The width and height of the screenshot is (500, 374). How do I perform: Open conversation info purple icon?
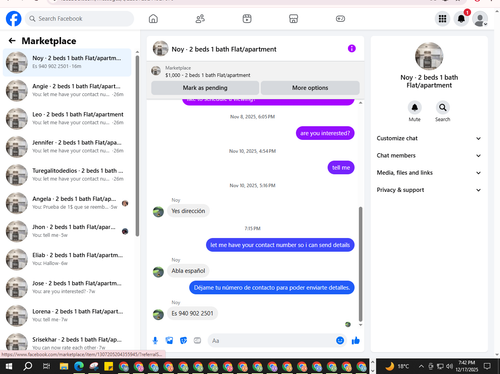point(352,49)
